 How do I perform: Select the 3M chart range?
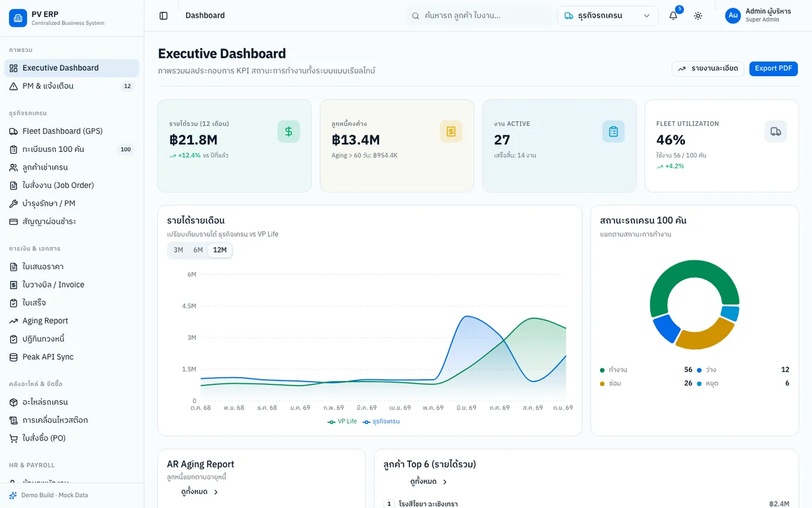178,250
